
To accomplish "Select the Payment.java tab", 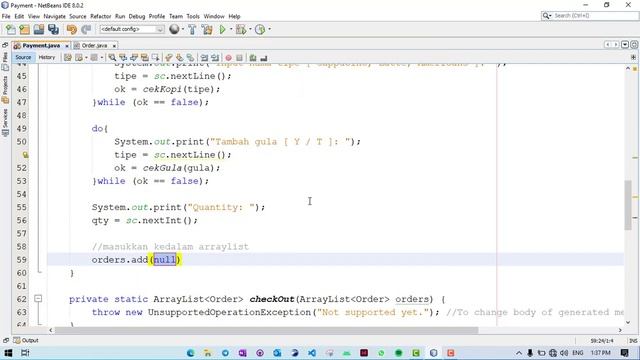I will point(41,45).
